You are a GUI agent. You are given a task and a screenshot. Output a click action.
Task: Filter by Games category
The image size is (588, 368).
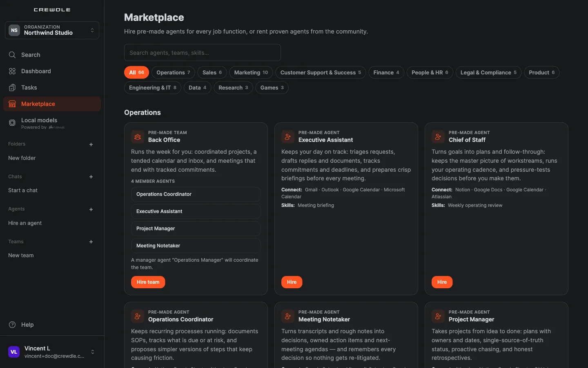tap(272, 88)
